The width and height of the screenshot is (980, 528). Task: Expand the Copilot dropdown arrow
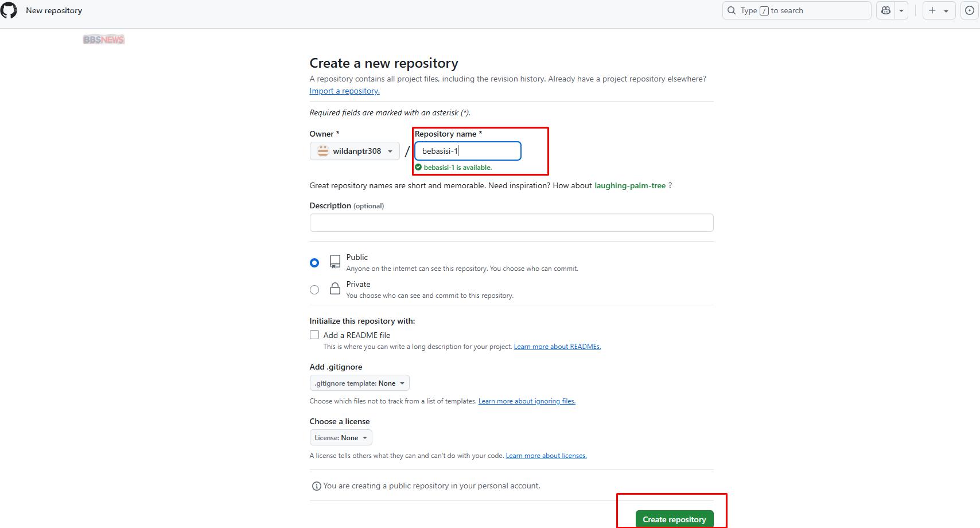pyautogui.click(x=901, y=10)
